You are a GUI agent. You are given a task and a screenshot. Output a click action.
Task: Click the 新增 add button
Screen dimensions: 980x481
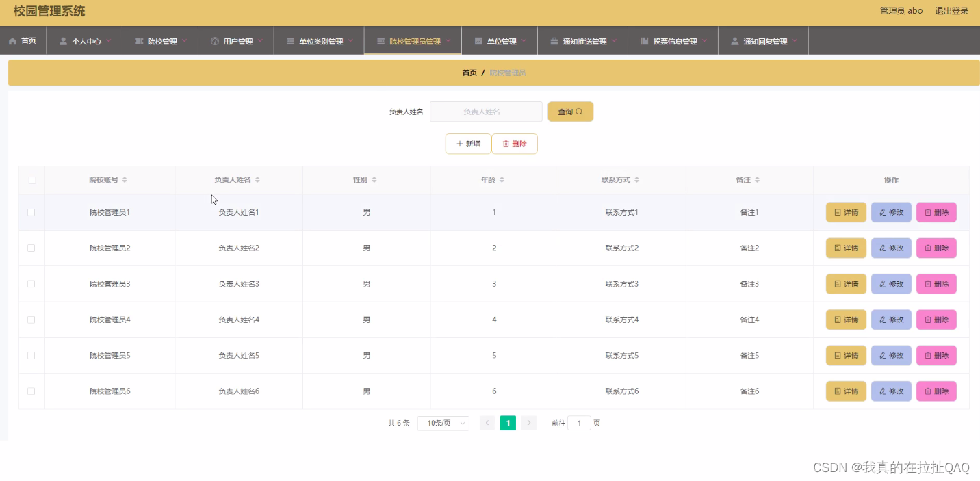pos(468,144)
